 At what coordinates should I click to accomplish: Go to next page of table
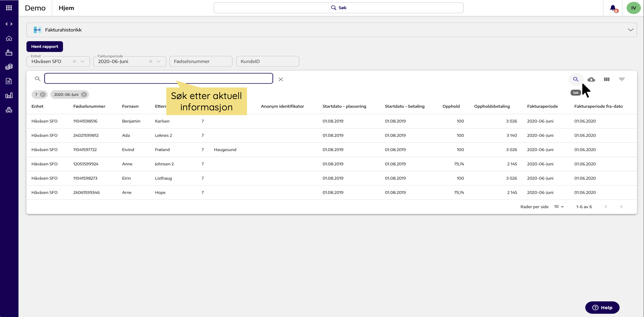pos(621,207)
